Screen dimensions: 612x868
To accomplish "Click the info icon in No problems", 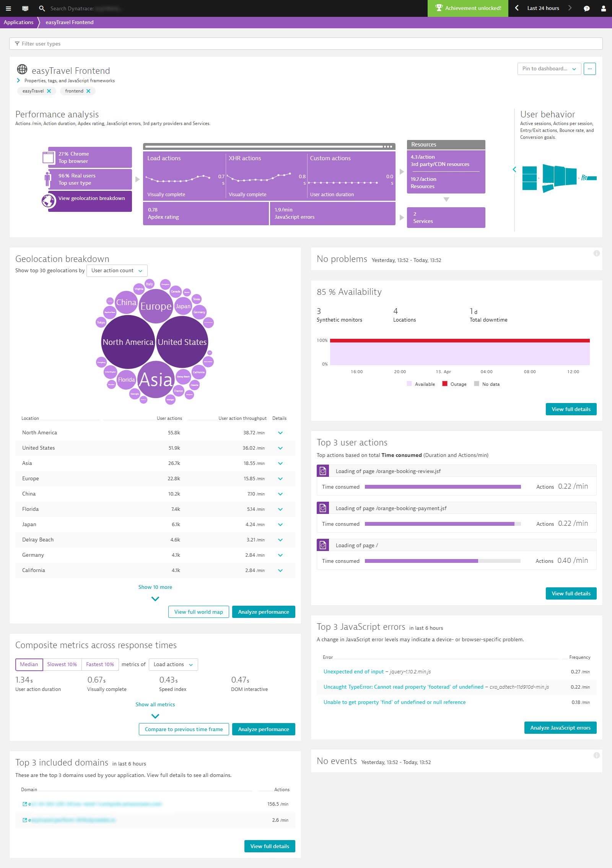I will [596, 253].
